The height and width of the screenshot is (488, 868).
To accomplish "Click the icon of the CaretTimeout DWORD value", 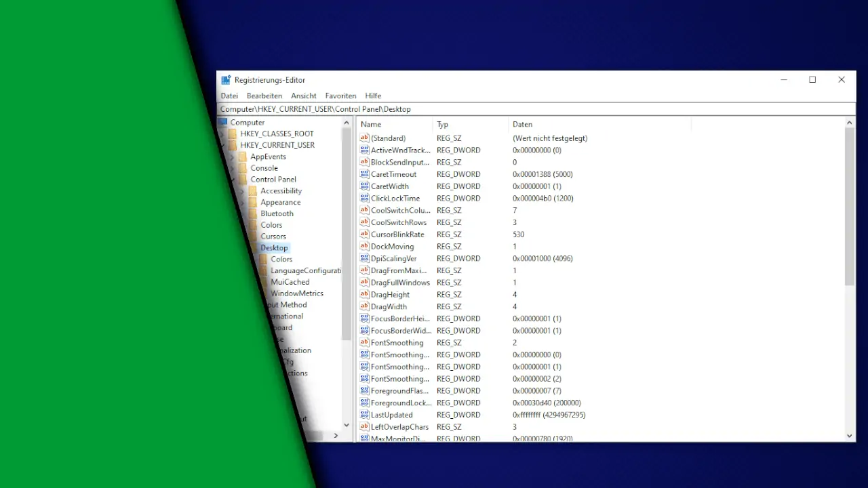I will [365, 174].
